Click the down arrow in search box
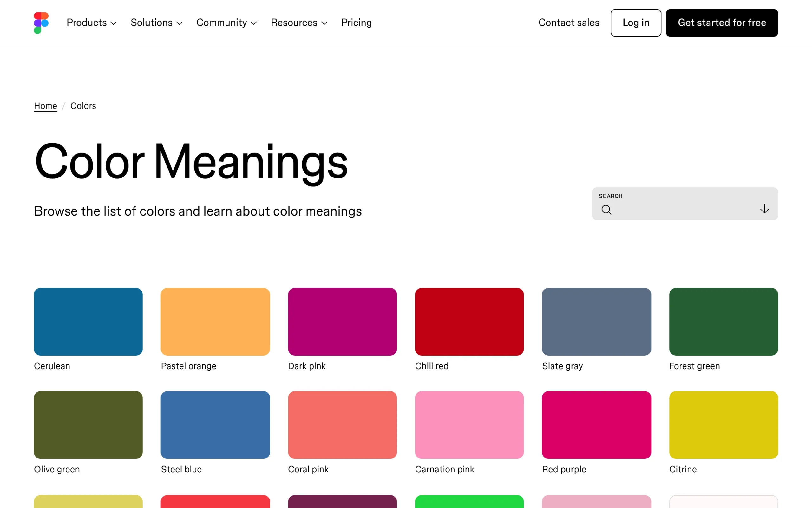This screenshot has height=508, width=812. 764,209
